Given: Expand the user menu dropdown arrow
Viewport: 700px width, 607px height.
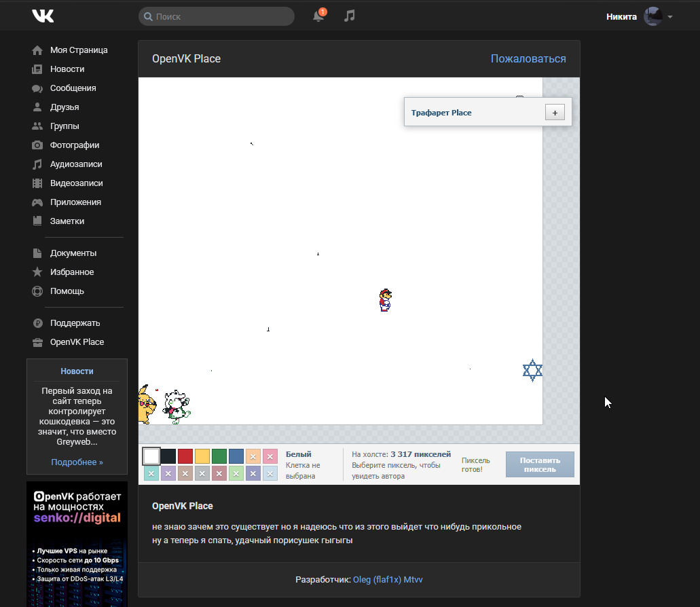Looking at the screenshot, I should pos(670,17).
